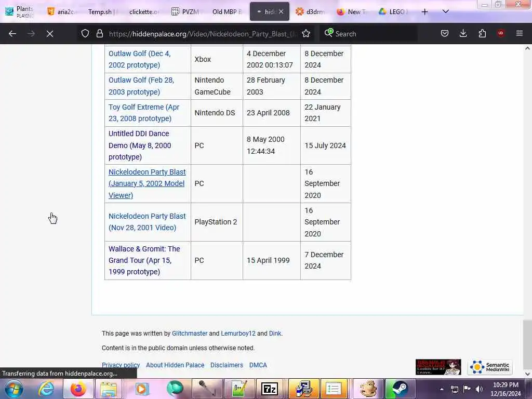Switch to the d3drm tab

point(310,12)
